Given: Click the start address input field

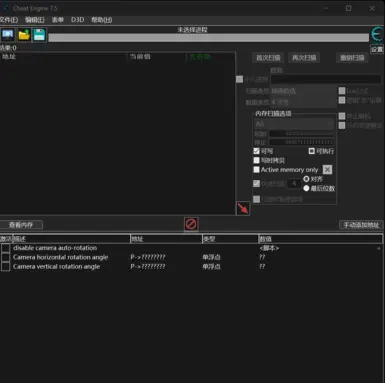Looking at the screenshot, I should pyautogui.click(x=301, y=134).
